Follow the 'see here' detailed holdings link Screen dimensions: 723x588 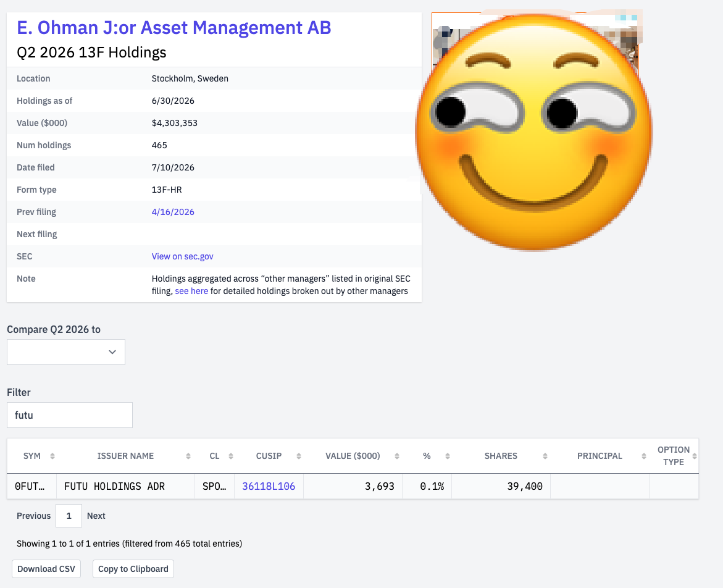click(191, 292)
